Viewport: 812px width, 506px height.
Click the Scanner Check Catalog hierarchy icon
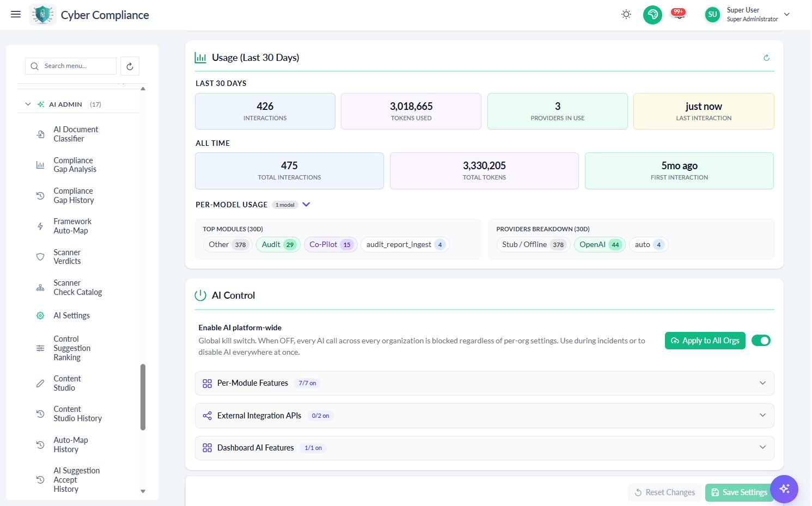coord(40,288)
